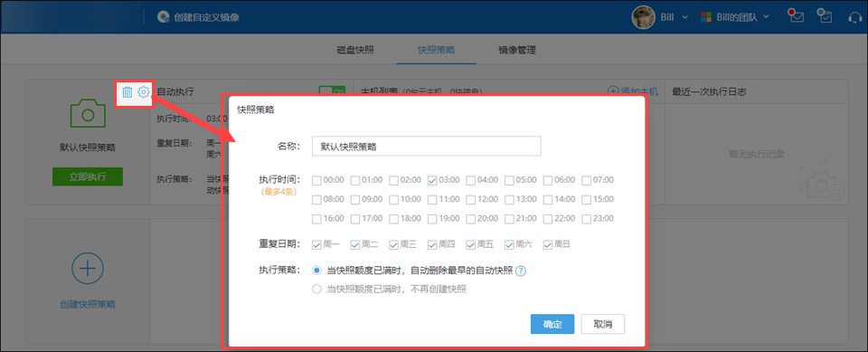The width and height of the screenshot is (868, 352).
Task: Open the task checklist icon in header
Action: tap(825, 16)
